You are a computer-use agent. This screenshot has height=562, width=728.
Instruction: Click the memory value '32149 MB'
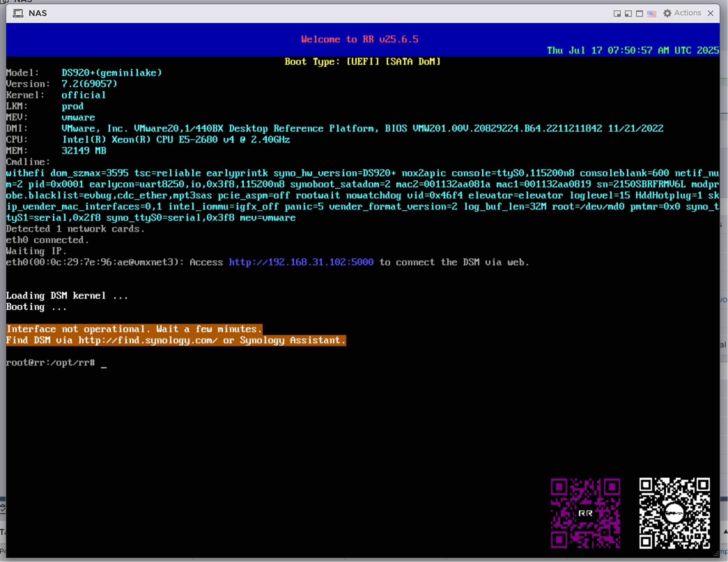(x=84, y=151)
